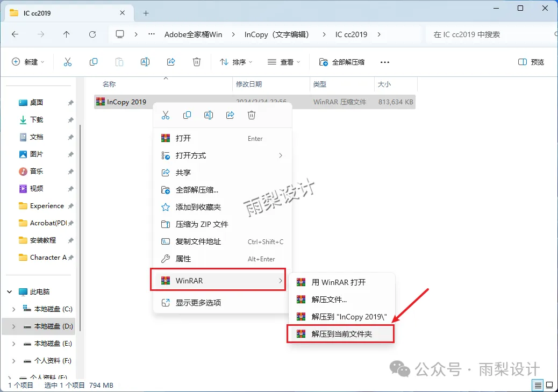Open 下载 in the quick access list

coord(37,119)
